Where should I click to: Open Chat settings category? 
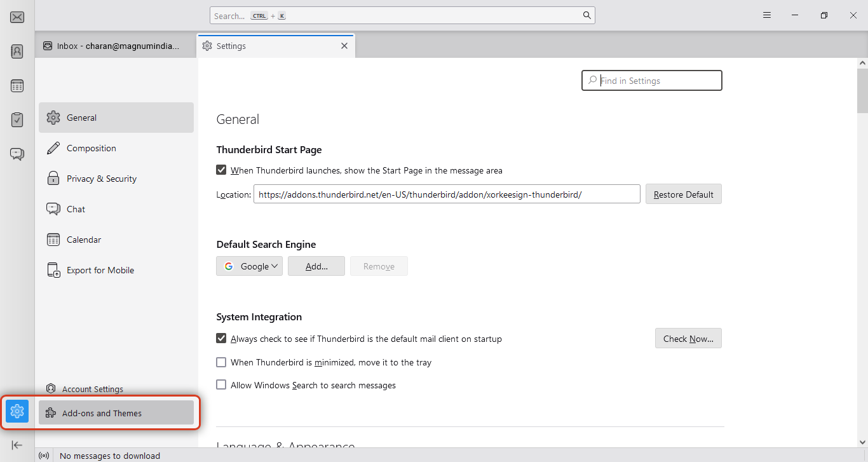pos(116,209)
